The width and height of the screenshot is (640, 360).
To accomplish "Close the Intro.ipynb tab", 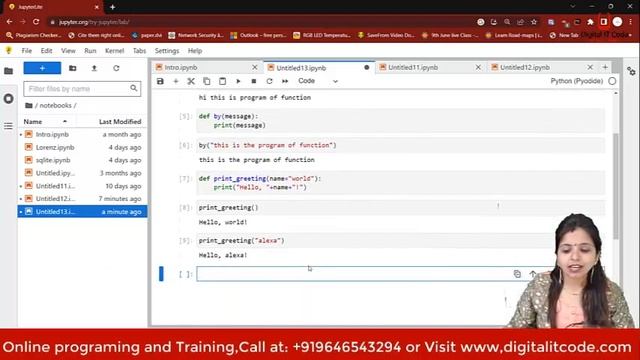I will click(x=255, y=67).
